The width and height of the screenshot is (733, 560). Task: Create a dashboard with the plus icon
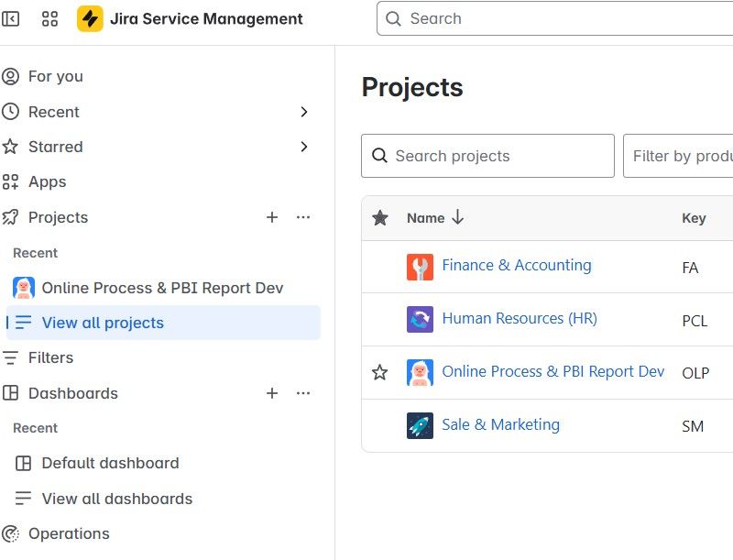pyautogui.click(x=272, y=393)
